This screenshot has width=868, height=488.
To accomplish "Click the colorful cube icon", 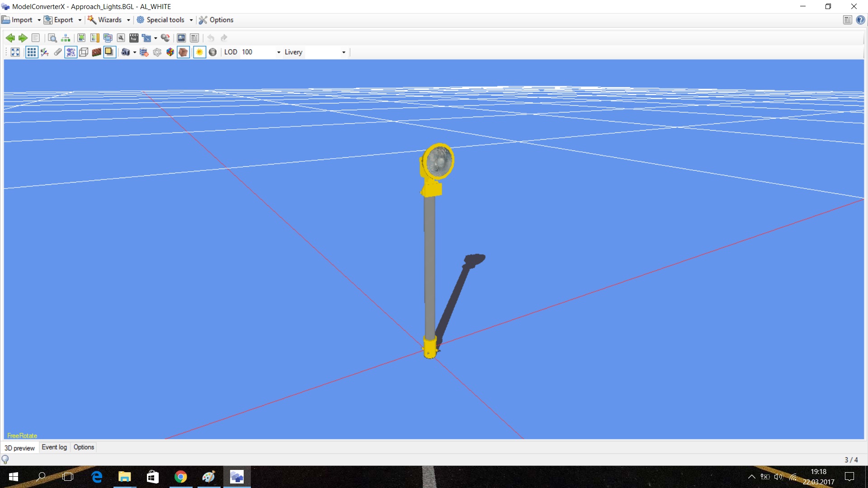I will click(x=170, y=52).
